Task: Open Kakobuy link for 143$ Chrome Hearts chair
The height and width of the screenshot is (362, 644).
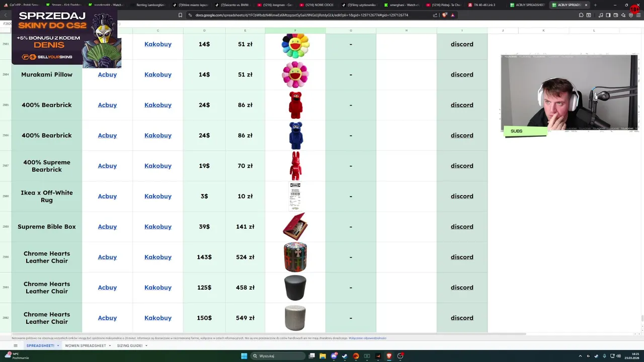Action: coord(158,257)
